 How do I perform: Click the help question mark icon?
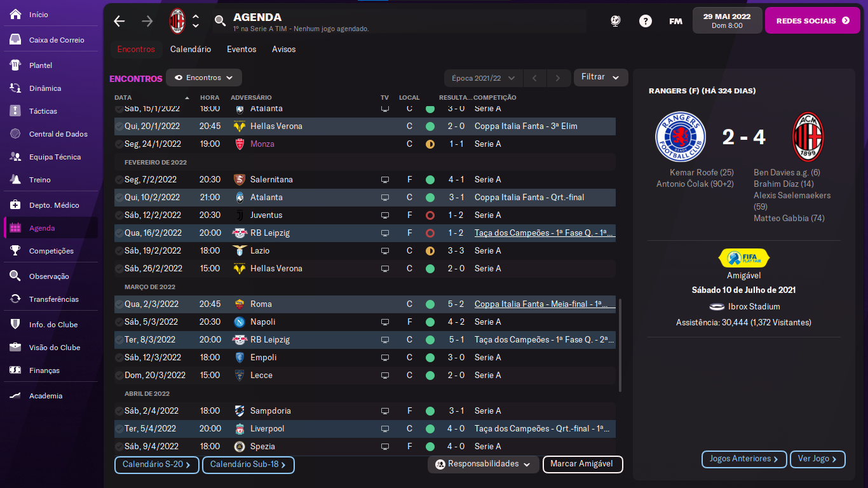click(x=646, y=21)
